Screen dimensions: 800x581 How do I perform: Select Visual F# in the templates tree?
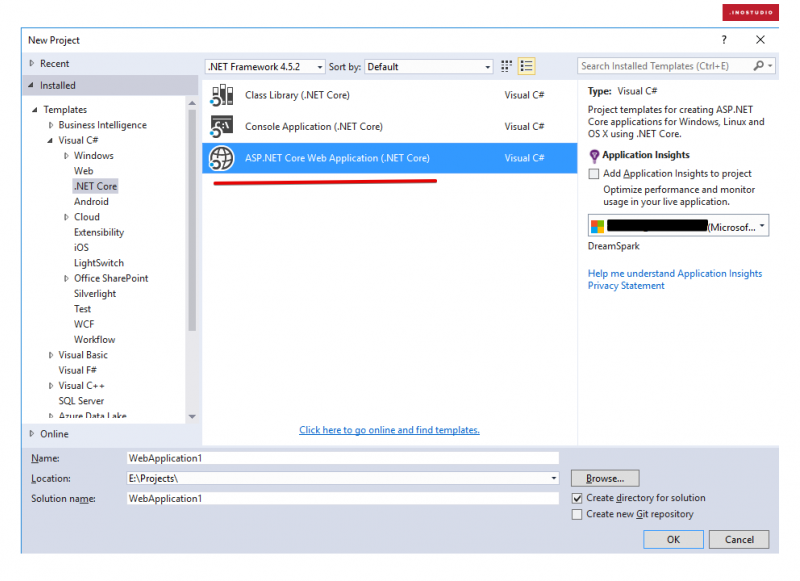(x=78, y=370)
